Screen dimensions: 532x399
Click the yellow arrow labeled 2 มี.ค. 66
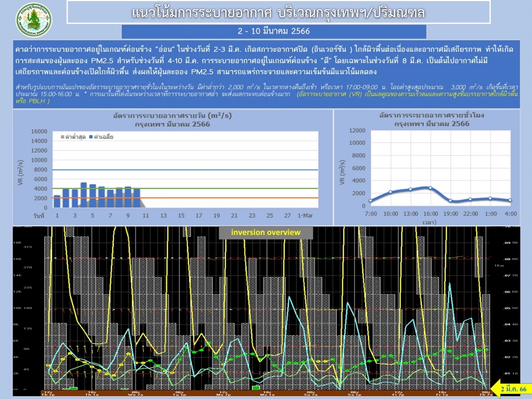[510, 389]
